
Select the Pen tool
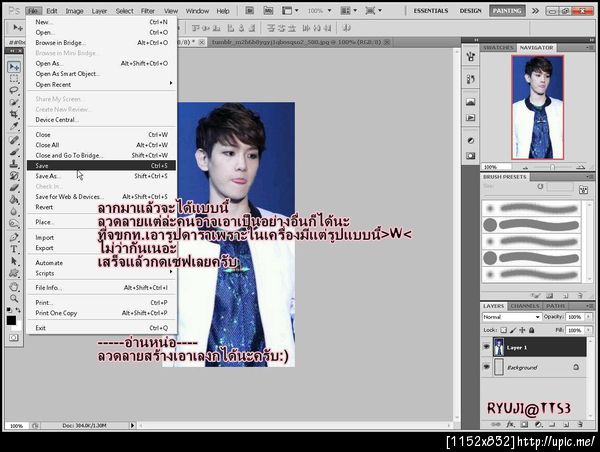click(14, 237)
